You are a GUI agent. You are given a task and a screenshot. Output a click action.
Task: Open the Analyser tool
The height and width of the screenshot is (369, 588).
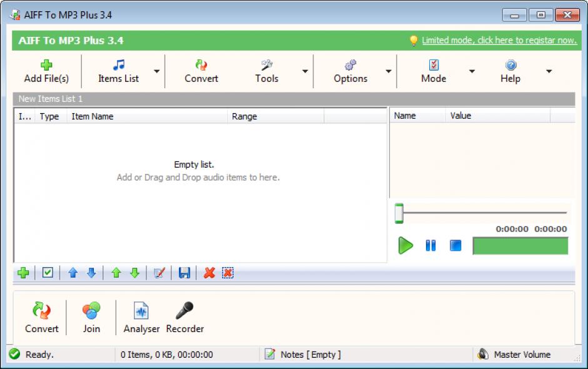pos(141,317)
